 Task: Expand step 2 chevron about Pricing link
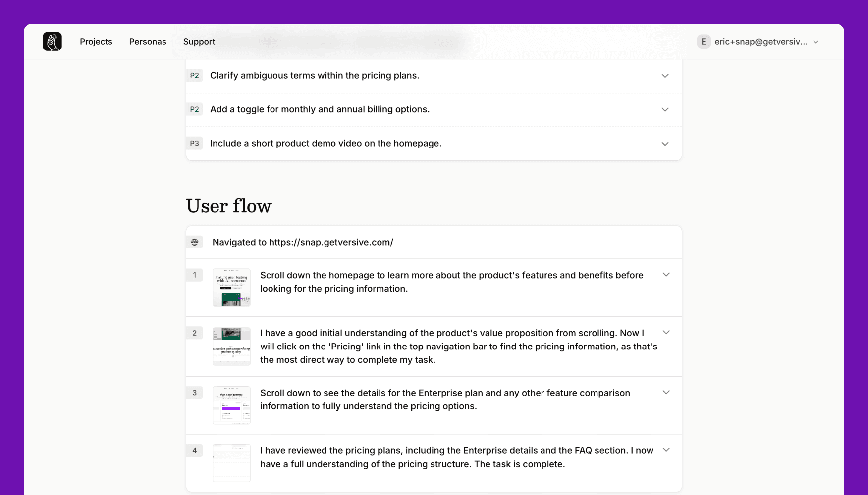pyautogui.click(x=666, y=333)
